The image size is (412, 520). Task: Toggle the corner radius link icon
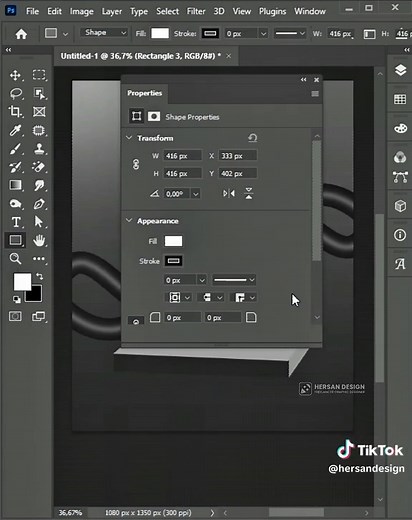pos(136,321)
